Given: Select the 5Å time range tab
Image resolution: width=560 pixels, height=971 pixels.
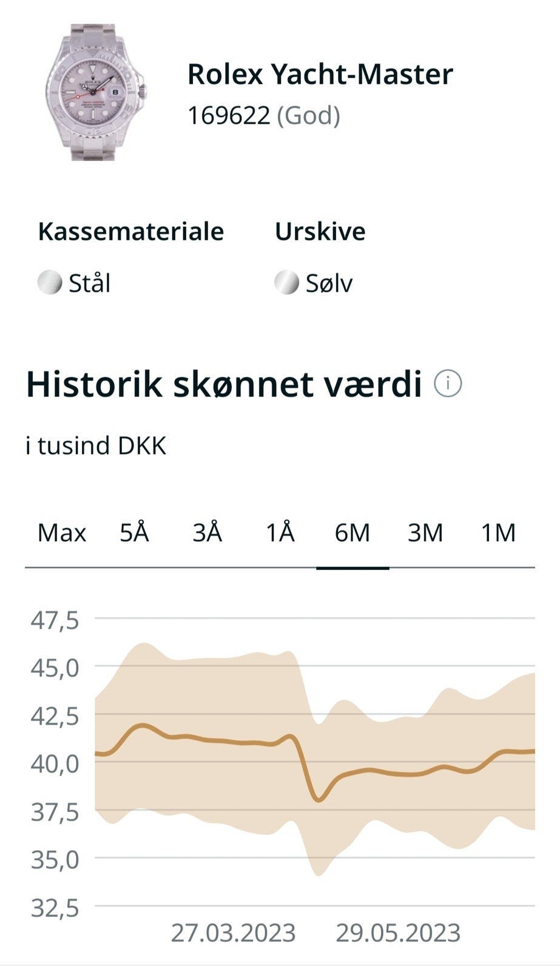Looking at the screenshot, I should tap(135, 533).
